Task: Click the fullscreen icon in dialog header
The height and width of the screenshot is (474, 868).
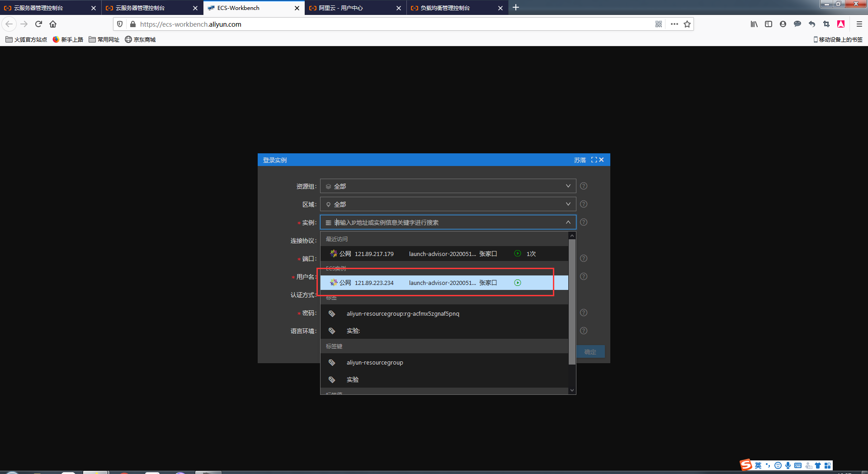Action: point(594,160)
